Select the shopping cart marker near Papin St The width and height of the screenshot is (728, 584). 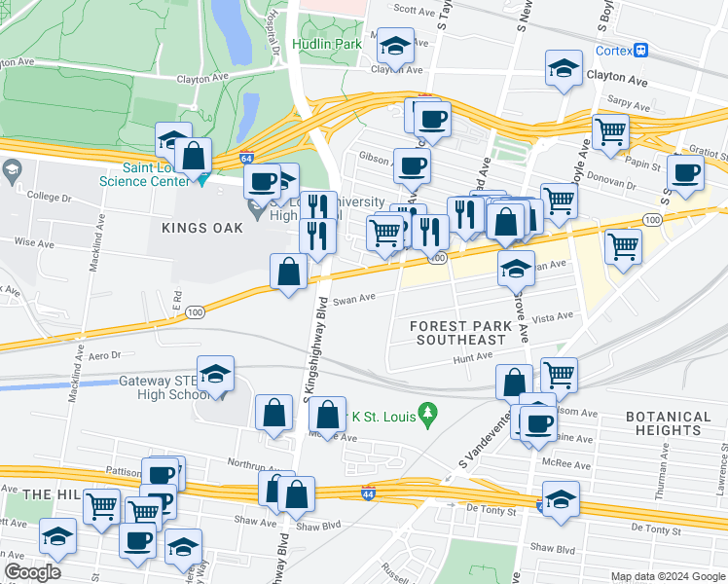(610, 133)
